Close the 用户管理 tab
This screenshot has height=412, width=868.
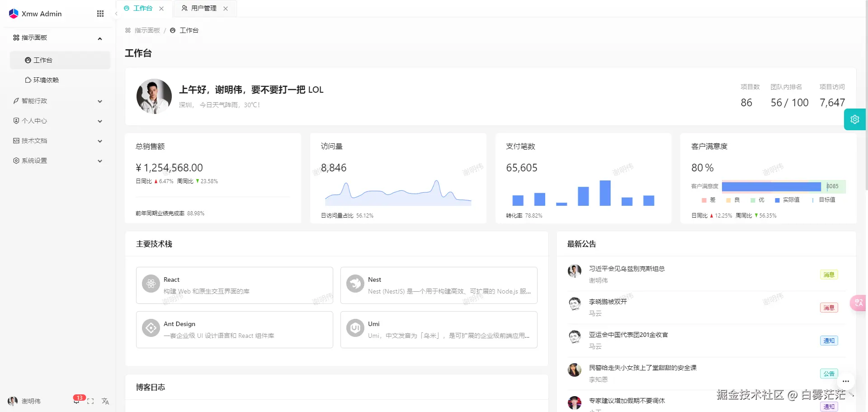(x=226, y=9)
